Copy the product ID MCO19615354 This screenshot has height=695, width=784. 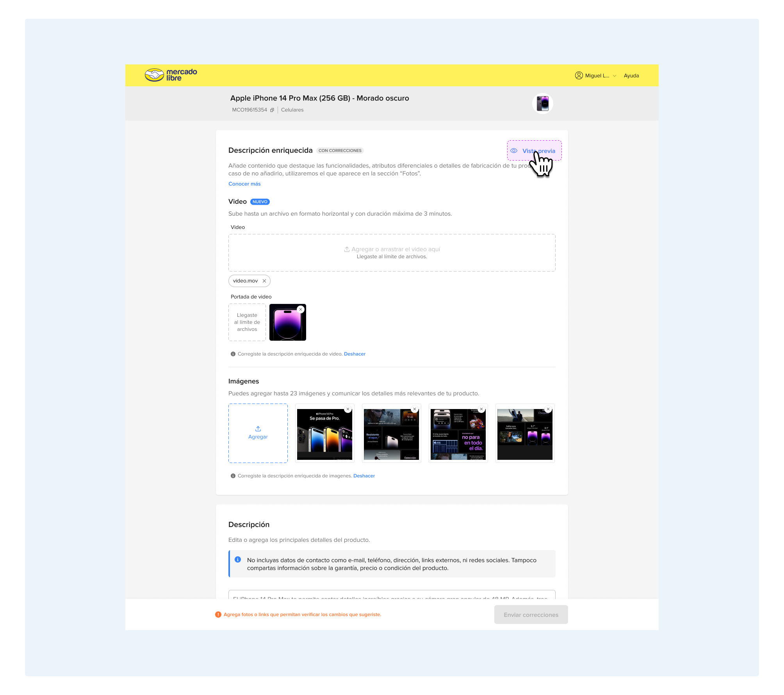tap(272, 110)
